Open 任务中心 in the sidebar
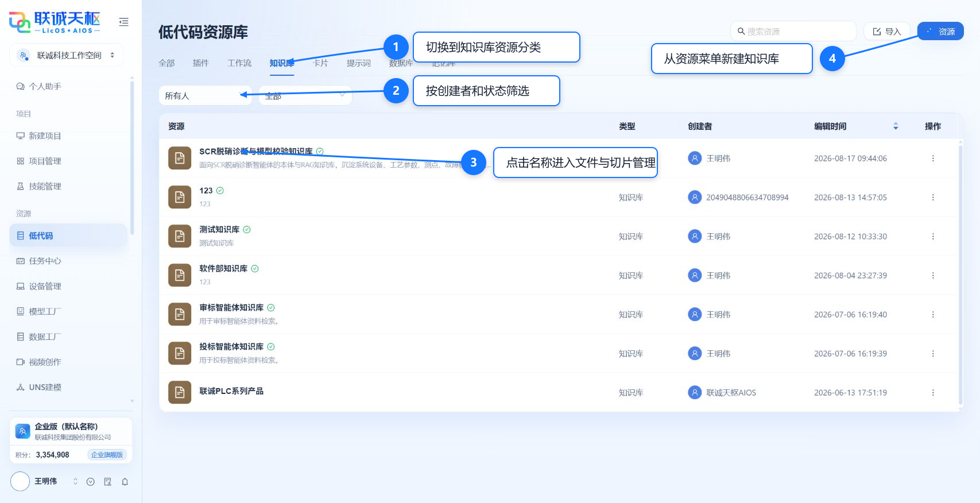Image resolution: width=980 pixels, height=503 pixels. pyautogui.click(x=68, y=261)
